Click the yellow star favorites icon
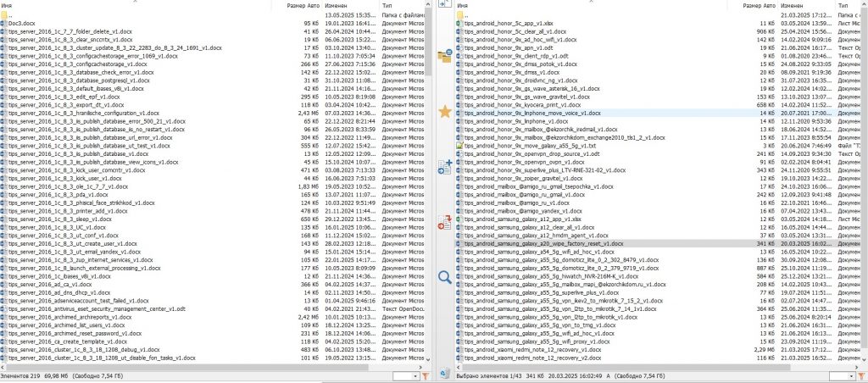868x383 pixels. pyautogui.click(x=444, y=113)
